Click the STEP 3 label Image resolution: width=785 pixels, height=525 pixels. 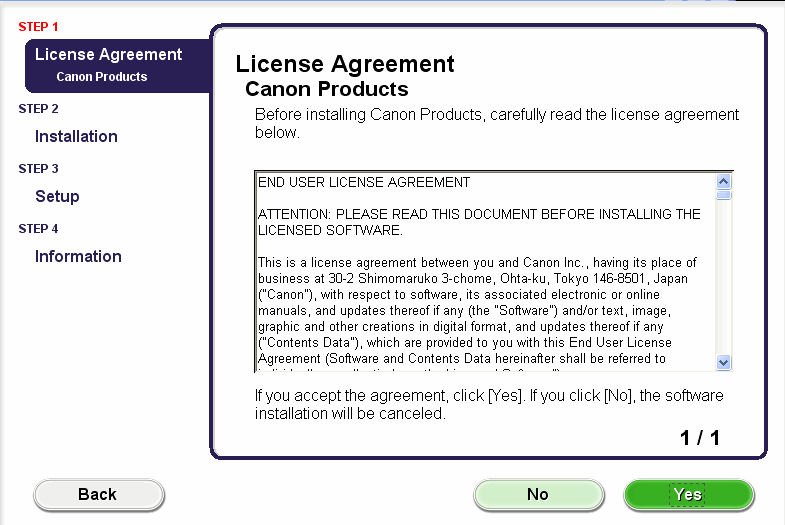(38, 169)
